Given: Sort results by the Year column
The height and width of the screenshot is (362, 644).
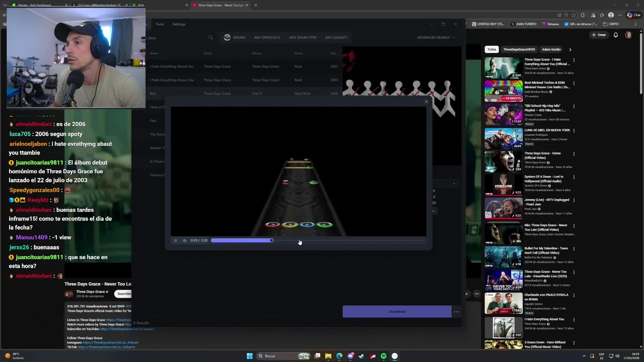Looking at the screenshot, I should pyautogui.click(x=333, y=53).
